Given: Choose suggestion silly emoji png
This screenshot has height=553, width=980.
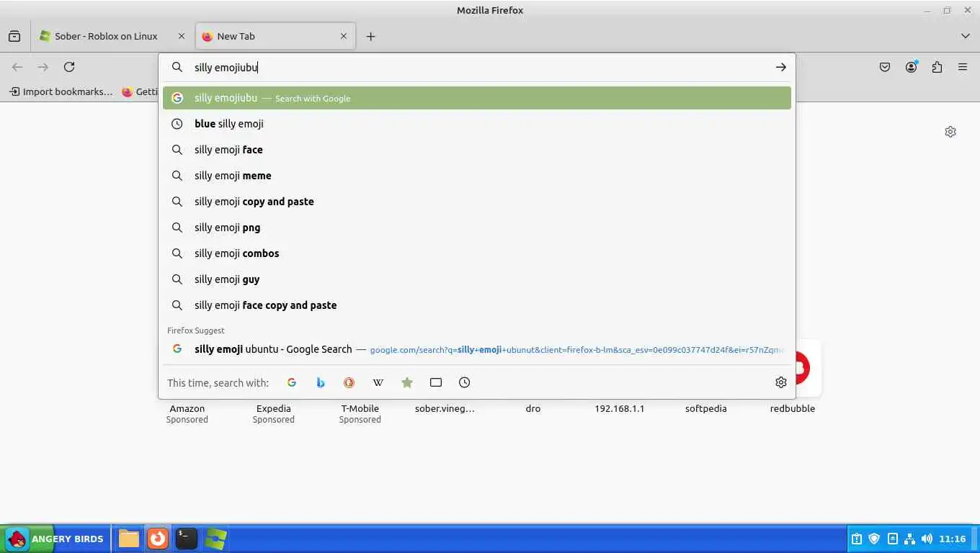Looking at the screenshot, I should click(477, 228).
